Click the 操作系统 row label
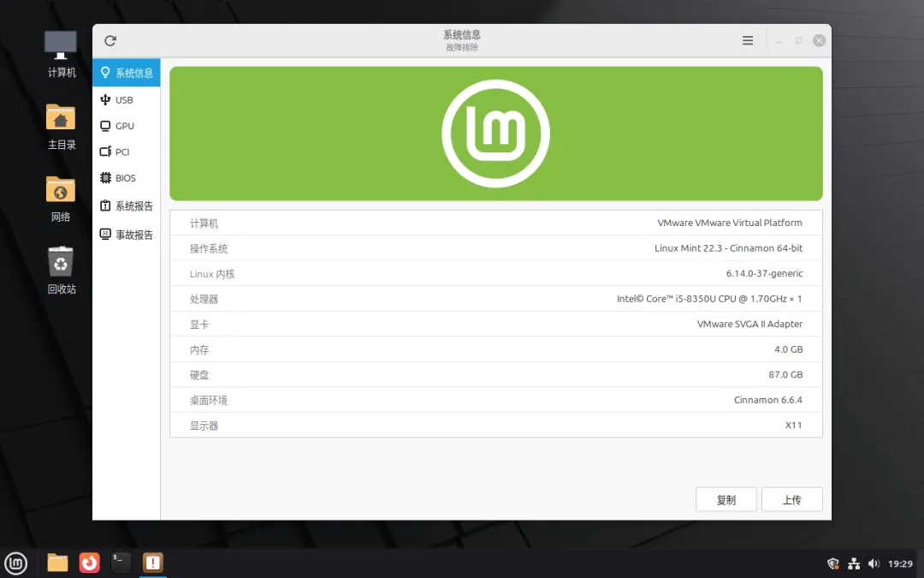Image resolution: width=924 pixels, height=578 pixels. tap(209, 249)
